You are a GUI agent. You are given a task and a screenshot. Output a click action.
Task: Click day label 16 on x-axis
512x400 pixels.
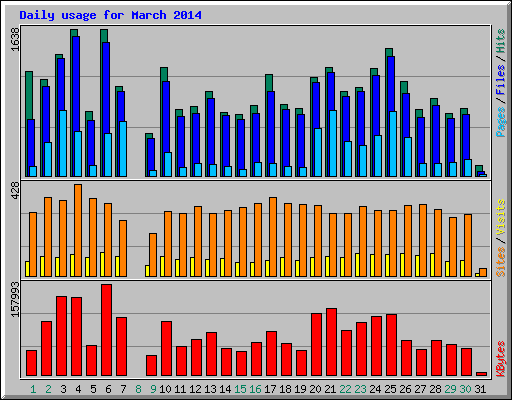coord(255,389)
